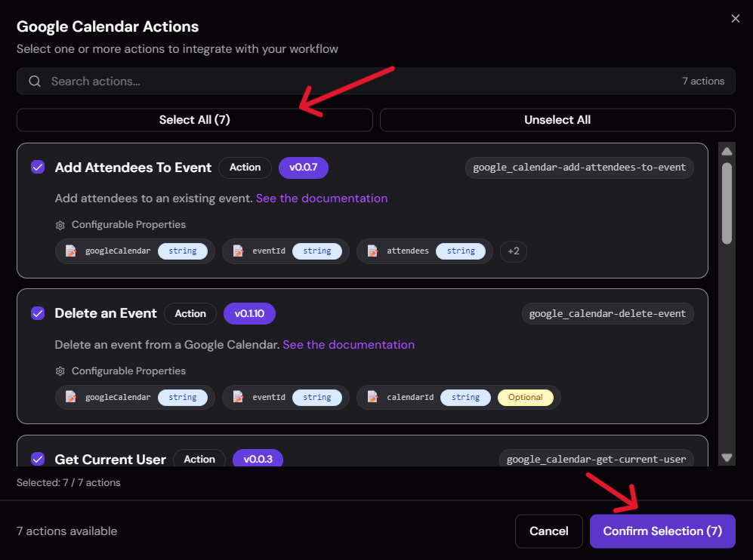Expand the +2 more properties badge
Image resolution: width=753 pixels, height=560 pixels.
click(514, 251)
